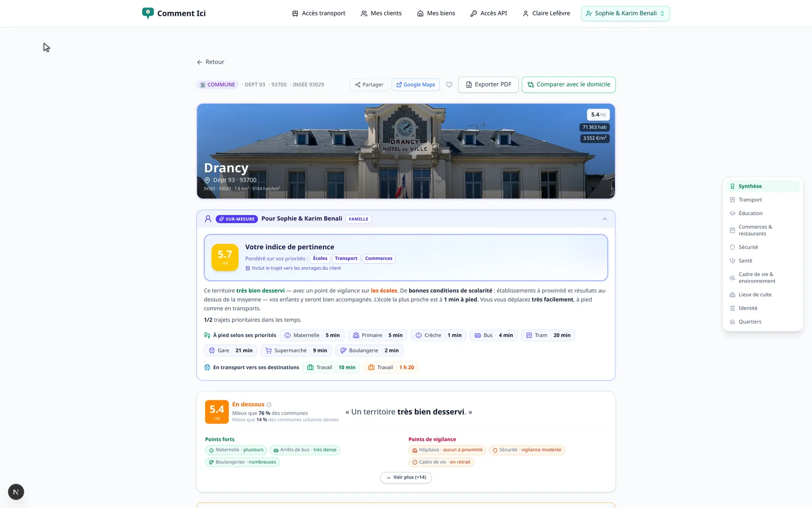Jump to Éducation section

[763, 213]
